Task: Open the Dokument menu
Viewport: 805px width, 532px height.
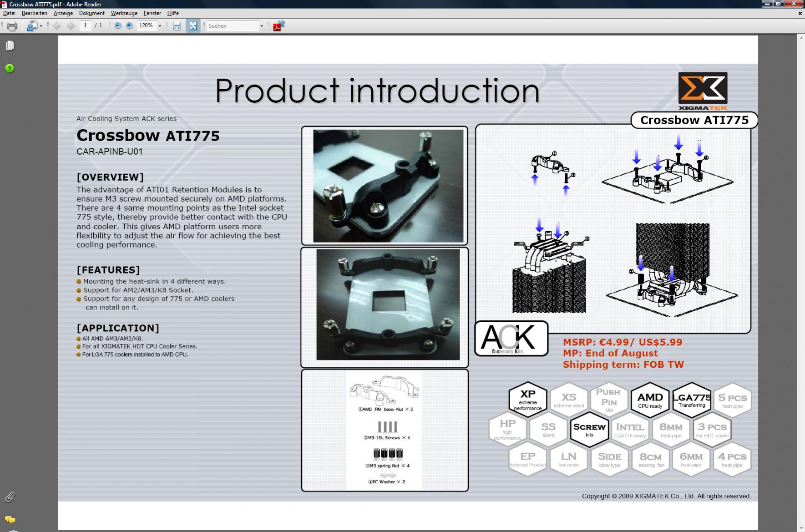Action: pos(92,13)
